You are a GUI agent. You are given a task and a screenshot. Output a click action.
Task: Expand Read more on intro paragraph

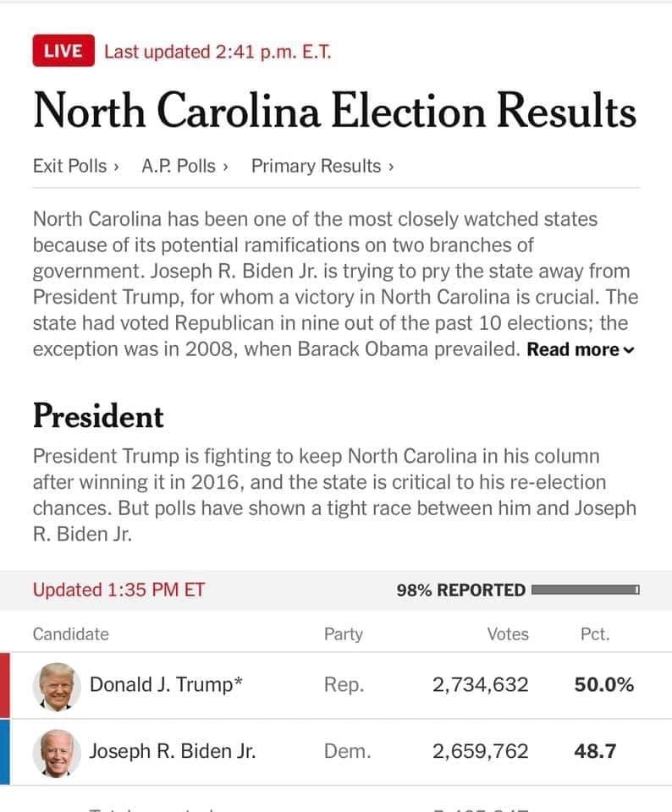pyautogui.click(x=581, y=349)
